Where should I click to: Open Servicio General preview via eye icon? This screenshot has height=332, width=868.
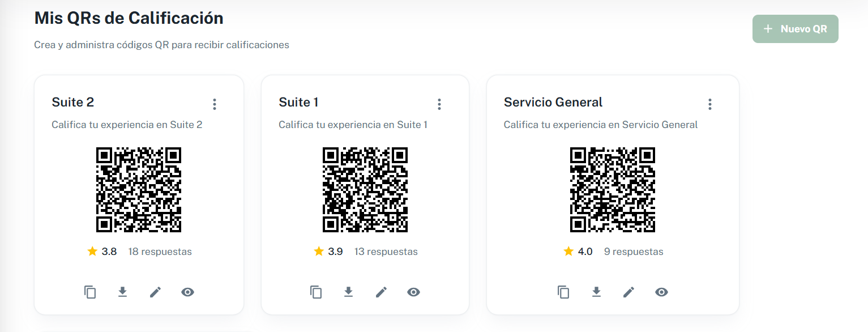point(662,292)
